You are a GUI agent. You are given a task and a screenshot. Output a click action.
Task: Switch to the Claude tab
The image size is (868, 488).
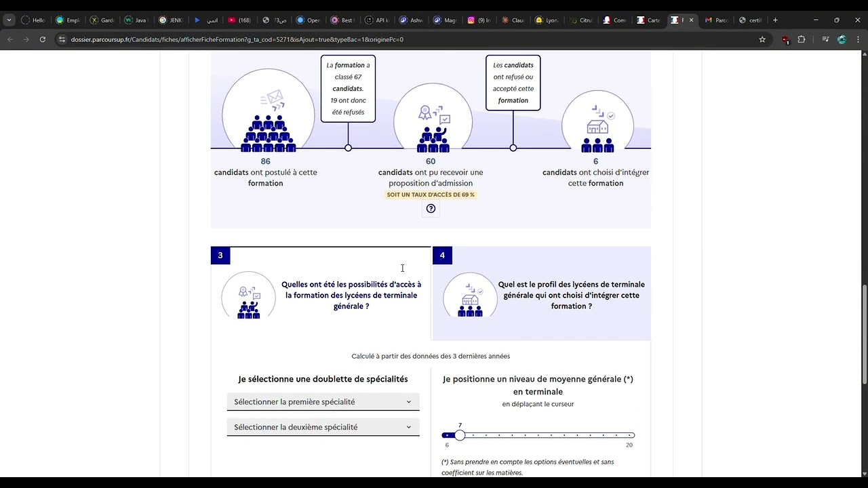coord(513,20)
